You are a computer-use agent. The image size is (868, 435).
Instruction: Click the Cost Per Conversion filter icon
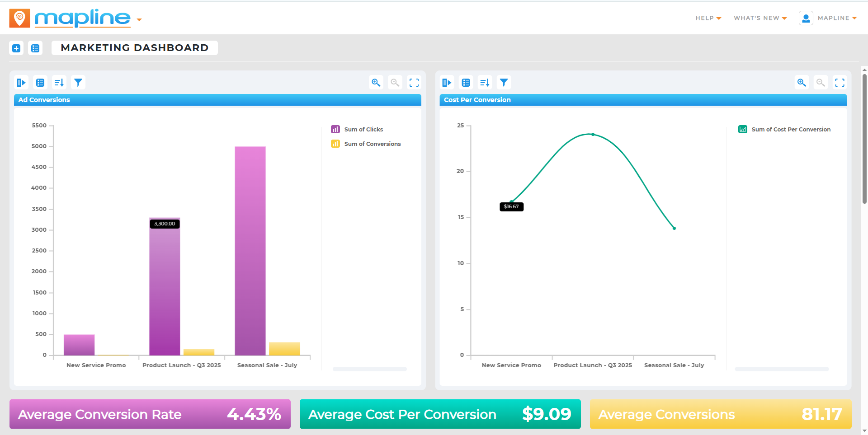(x=504, y=83)
